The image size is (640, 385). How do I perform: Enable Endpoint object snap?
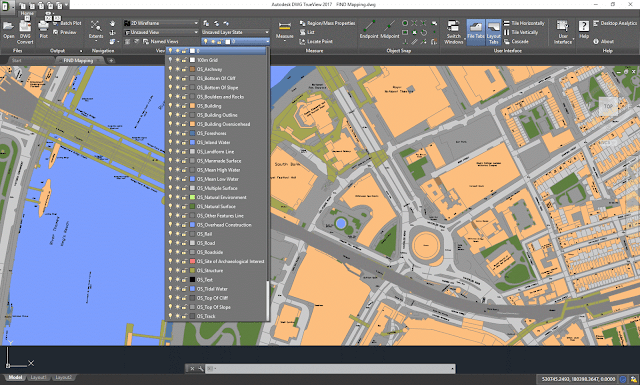[x=369, y=29]
